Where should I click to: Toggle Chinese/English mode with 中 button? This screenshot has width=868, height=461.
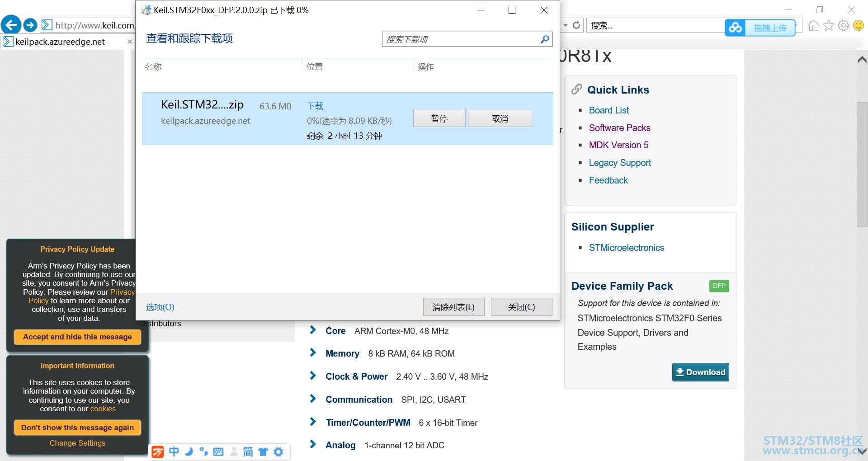174,452
